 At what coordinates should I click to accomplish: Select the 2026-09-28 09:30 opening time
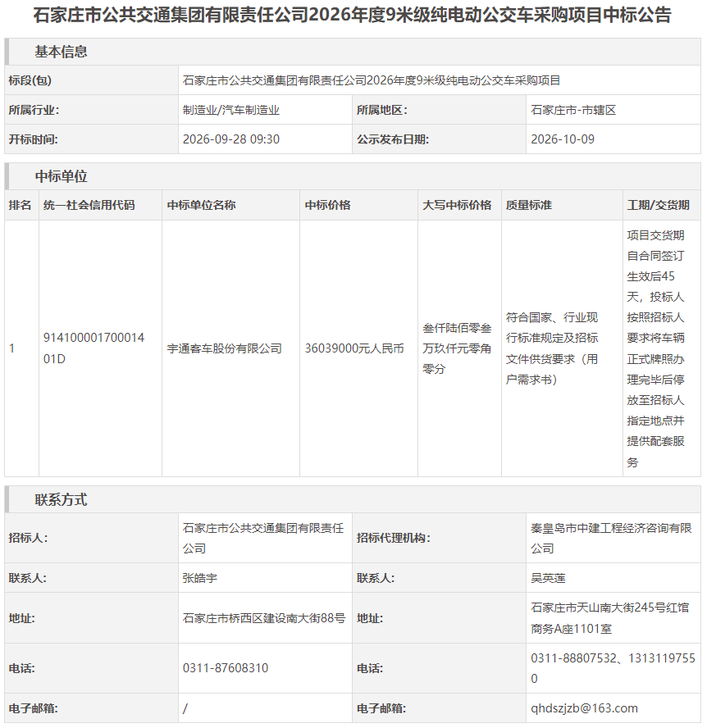(x=230, y=139)
